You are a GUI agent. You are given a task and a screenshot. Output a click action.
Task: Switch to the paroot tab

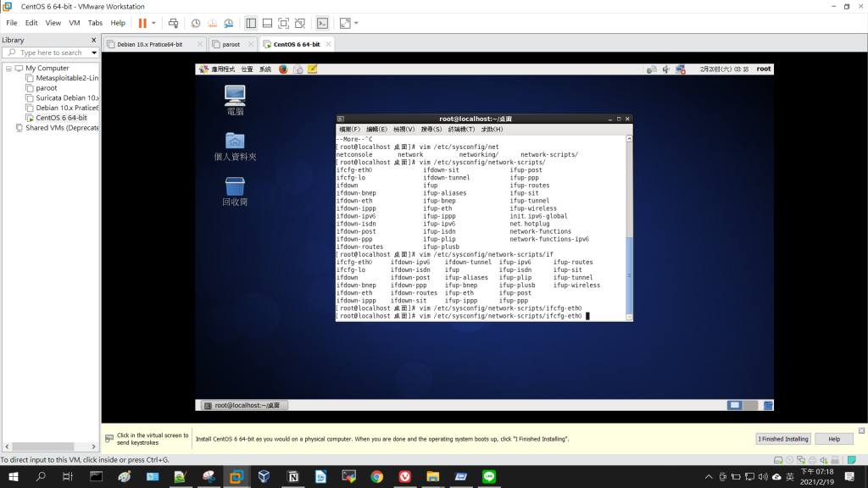[231, 44]
